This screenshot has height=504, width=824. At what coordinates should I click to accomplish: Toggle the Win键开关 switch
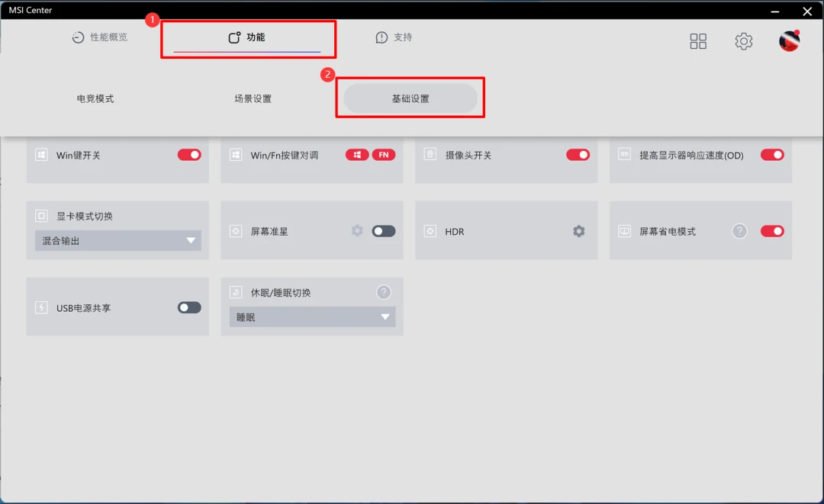coord(189,155)
